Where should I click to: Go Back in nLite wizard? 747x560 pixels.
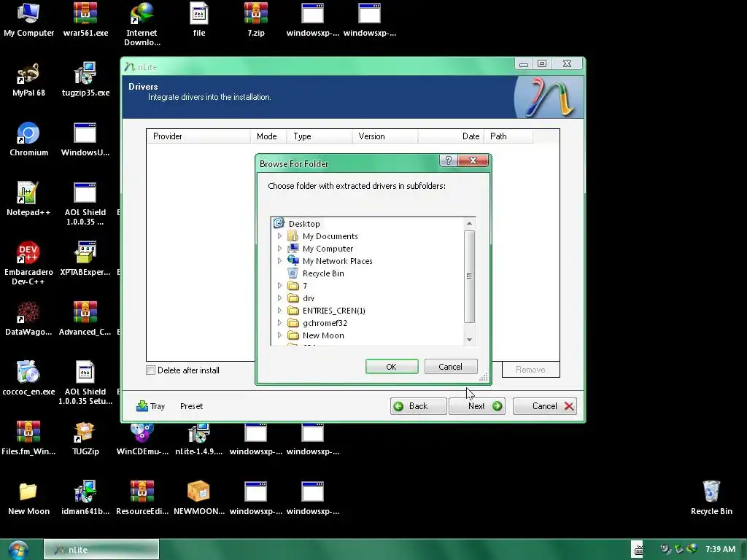click(x=418, y=406)
